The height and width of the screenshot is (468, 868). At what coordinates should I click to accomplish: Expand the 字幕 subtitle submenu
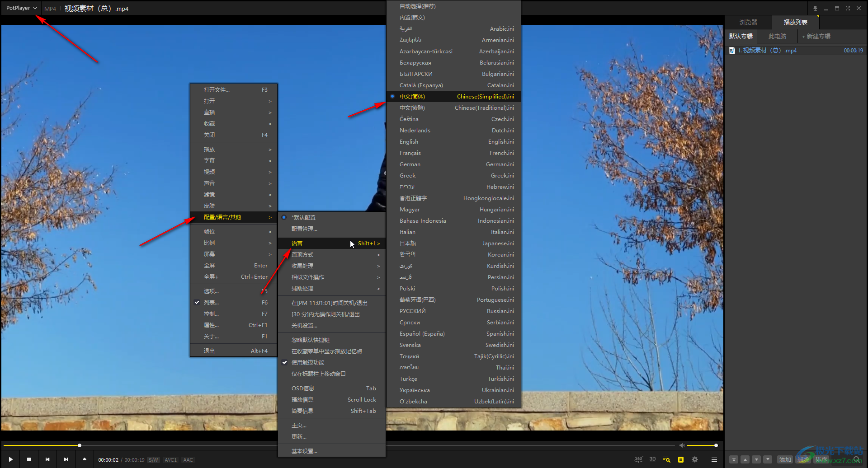(234, 161)
